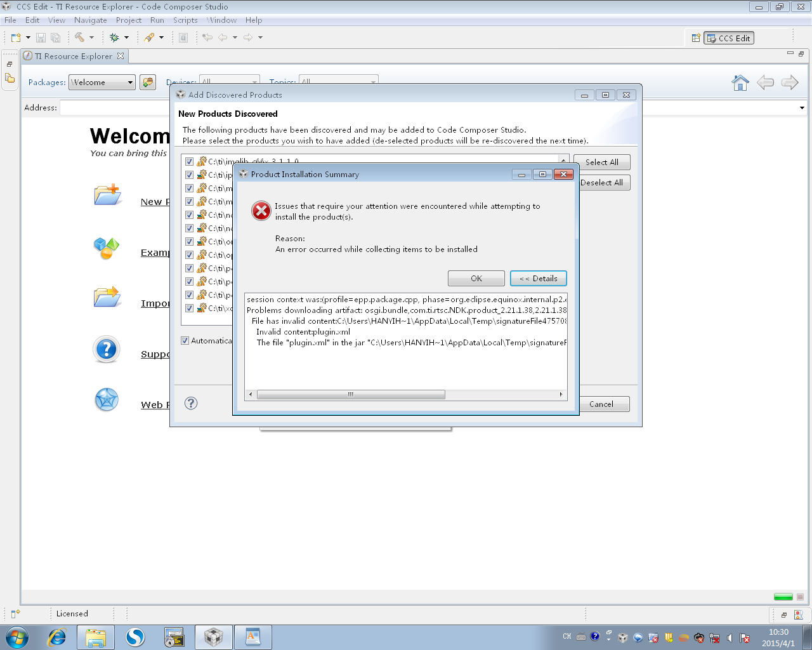The width and height of the screenshot is (812, 650).
Task: Click the red stop icon next to the progress bar
Action: 800,597
